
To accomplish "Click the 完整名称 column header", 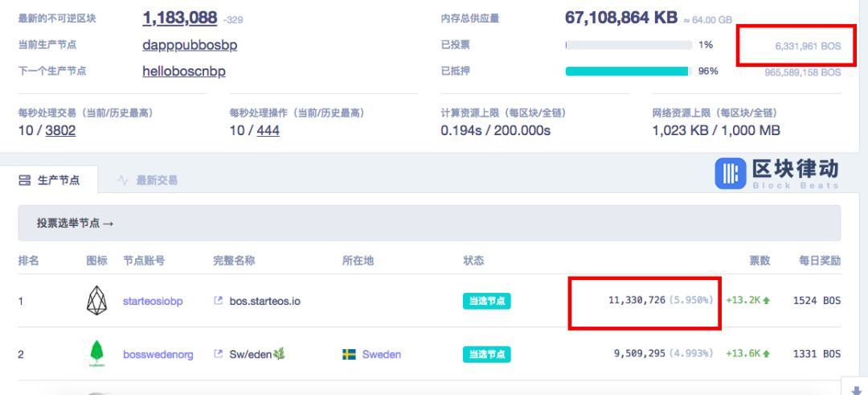I will tap(234, 261).
